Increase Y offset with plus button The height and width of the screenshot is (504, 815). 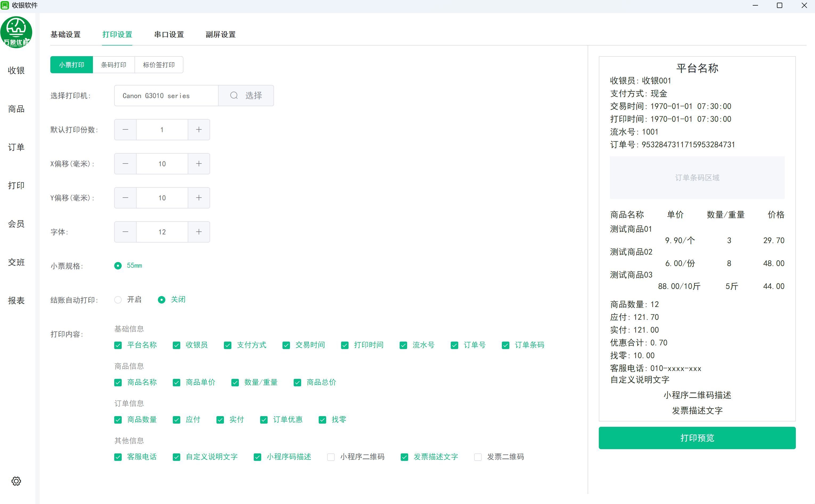(199, 198)
